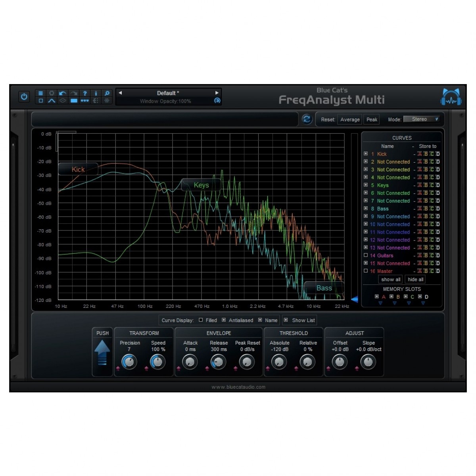This screenshot has width=476, height=476.
Task: Open the Stereo mode dropdown
Action: click(422, 119)
